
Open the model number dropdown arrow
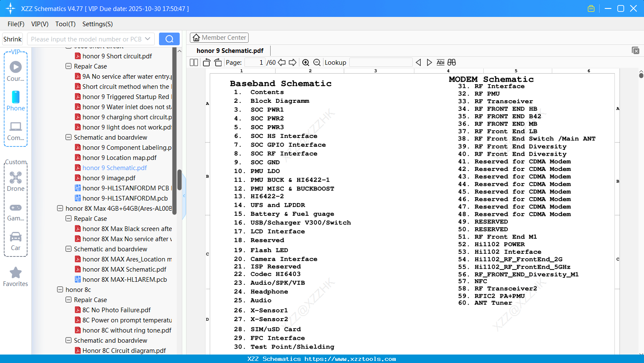[148, 39]
